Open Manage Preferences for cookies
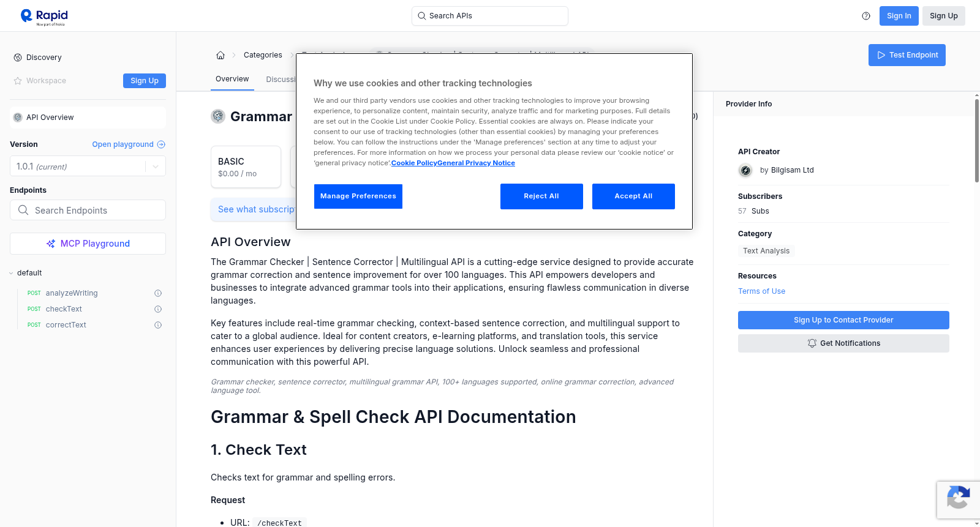 [358, 196]
